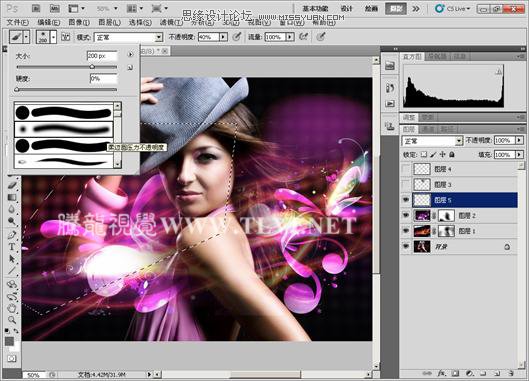Select the Gradient tool

coord(12,197)
